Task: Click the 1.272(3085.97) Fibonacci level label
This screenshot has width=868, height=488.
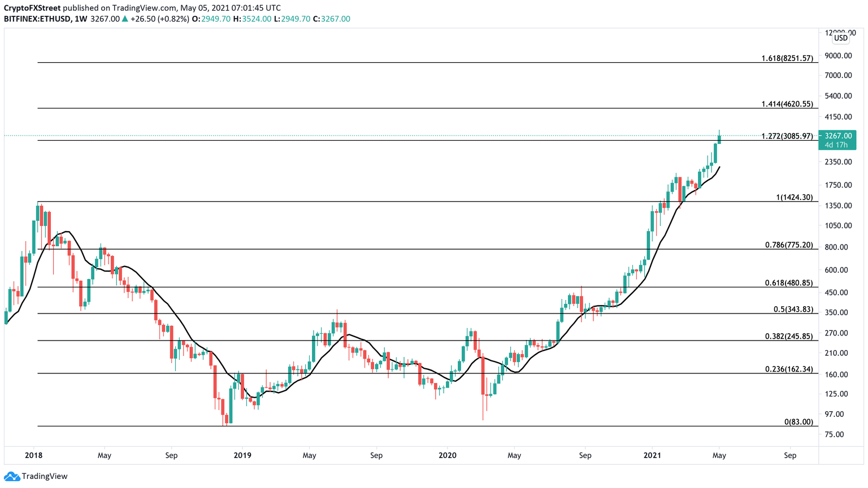Action: tap(787, 137)
